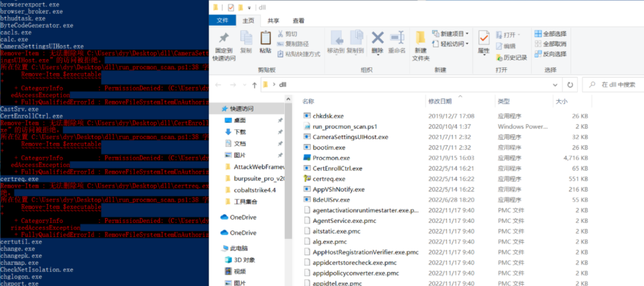Image resolution: width=644 pixels, height=286 pixels.
Task: Click the Paste (粘贴) ribbon icon
Action: (x=265, y=38)
